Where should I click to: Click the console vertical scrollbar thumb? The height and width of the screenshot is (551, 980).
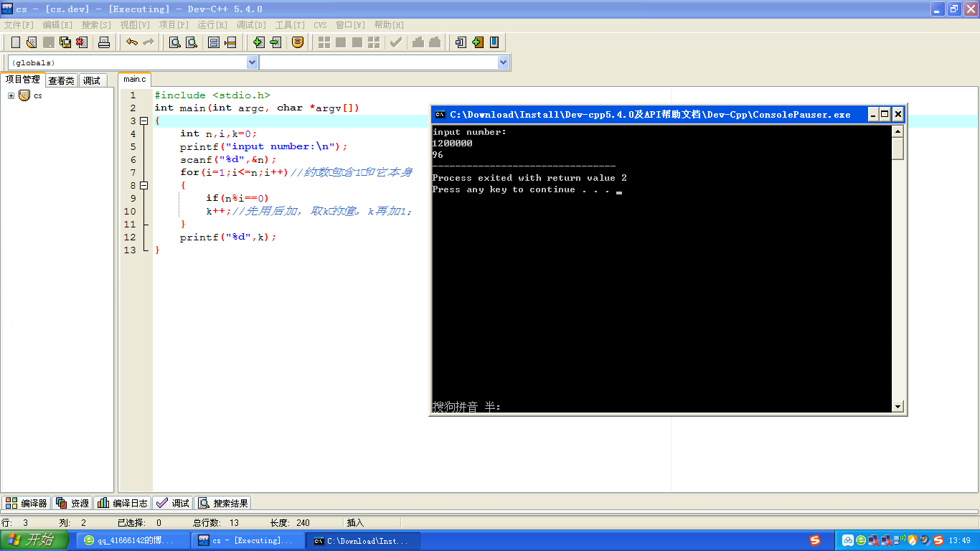click(x=897, y=149)
